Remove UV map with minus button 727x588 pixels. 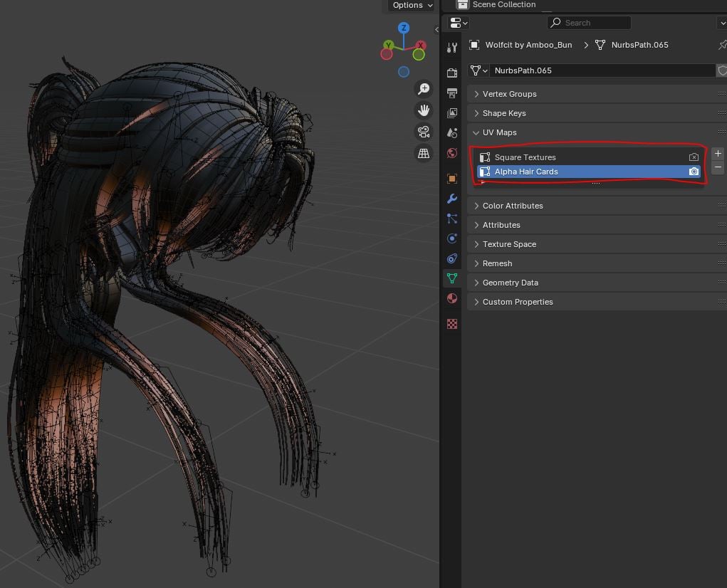(x=718, y=167)
